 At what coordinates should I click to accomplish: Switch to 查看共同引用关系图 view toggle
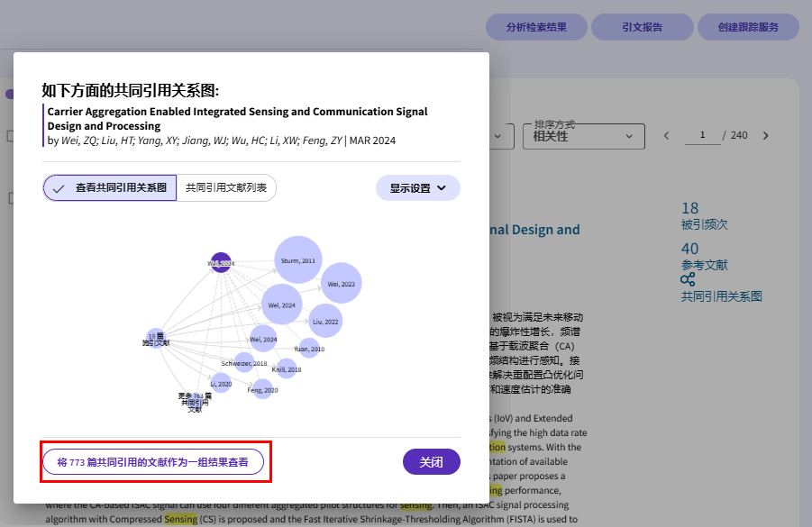[x=110, y=188]
